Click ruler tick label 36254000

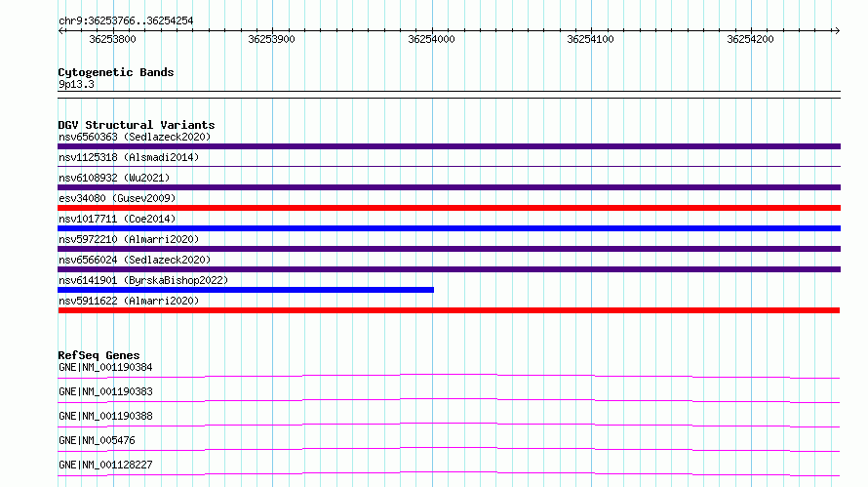click(x=431, y=39)
